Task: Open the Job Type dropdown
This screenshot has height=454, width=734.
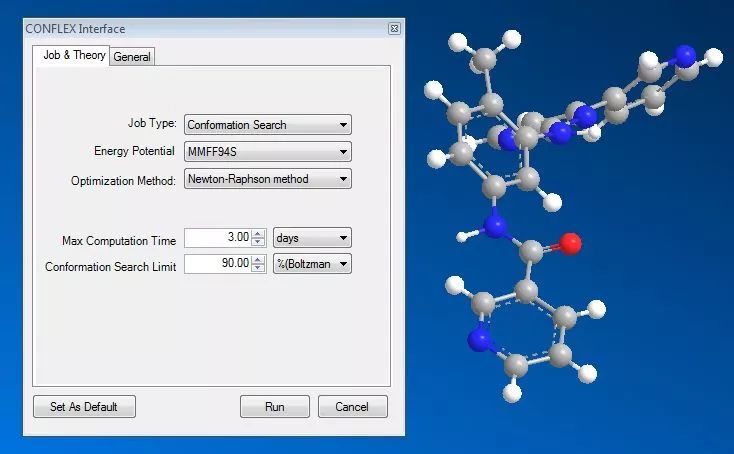Action: 268,124
